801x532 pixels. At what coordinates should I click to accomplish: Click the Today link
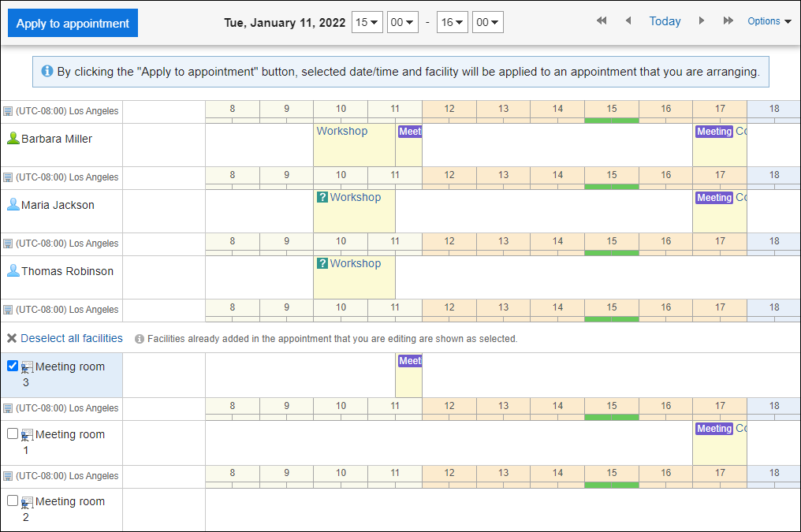(665, 21)
